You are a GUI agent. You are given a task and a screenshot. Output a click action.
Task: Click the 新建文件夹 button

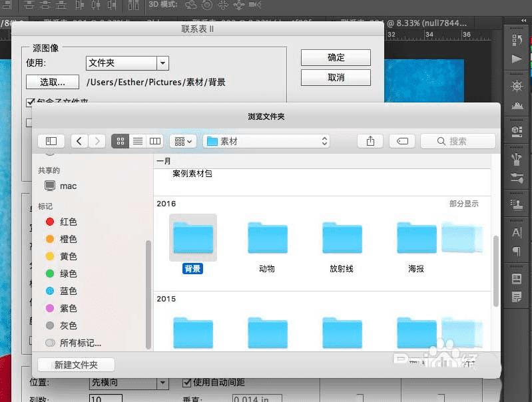[76, 365]
